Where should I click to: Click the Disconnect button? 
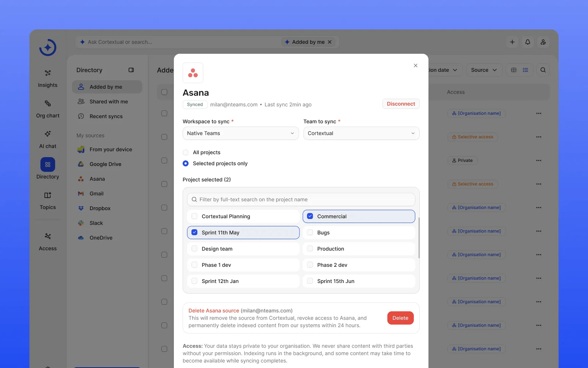pyautogui.click(x=401, y=104)
